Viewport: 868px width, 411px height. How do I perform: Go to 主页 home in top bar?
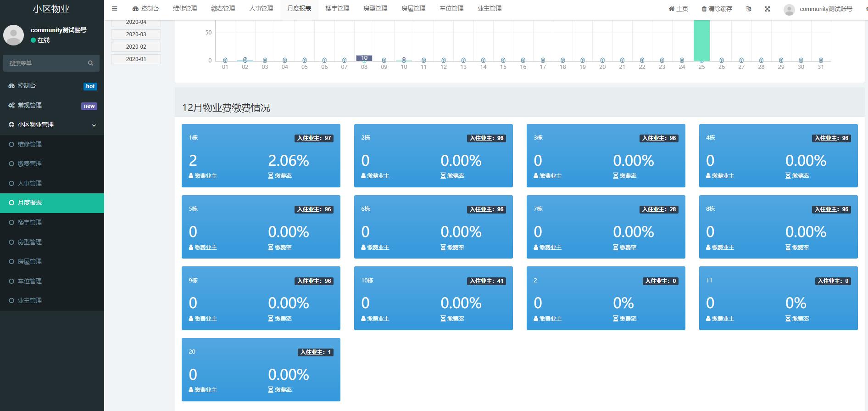pyautogui.click(x=679, y=9)
